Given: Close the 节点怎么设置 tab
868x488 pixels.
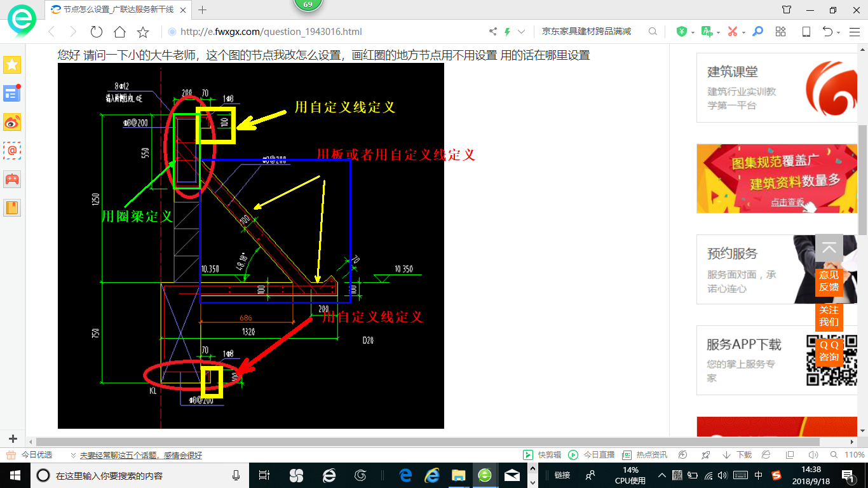Looking at the screenshot, I should click(x=183, y=10).
